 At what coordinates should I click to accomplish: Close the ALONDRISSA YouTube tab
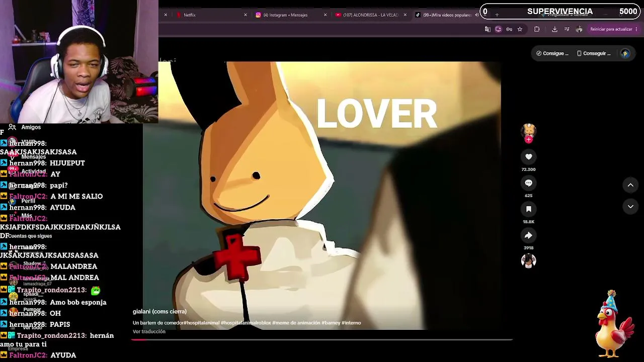405,15
